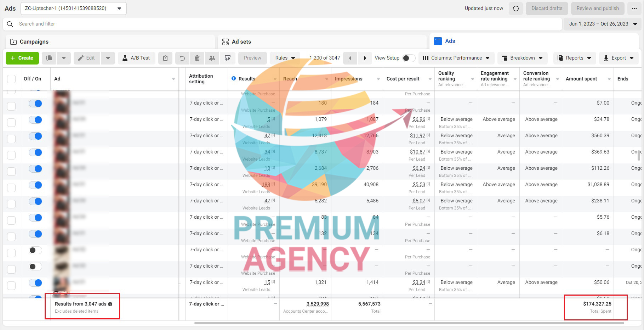This screenshot has height=330, width=644.
Task: Turn off the ad with $1,038.89 spent
Action: point(35,185)
